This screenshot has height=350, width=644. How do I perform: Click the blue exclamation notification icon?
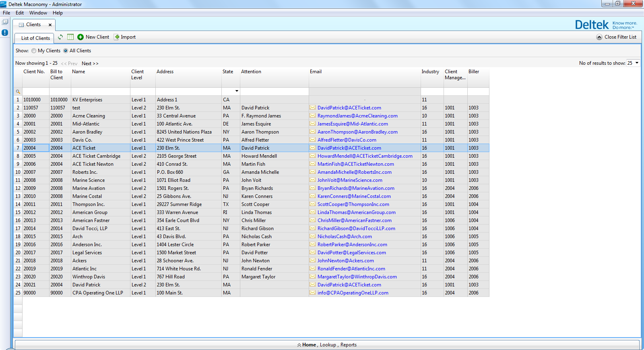tap(5, 33)
